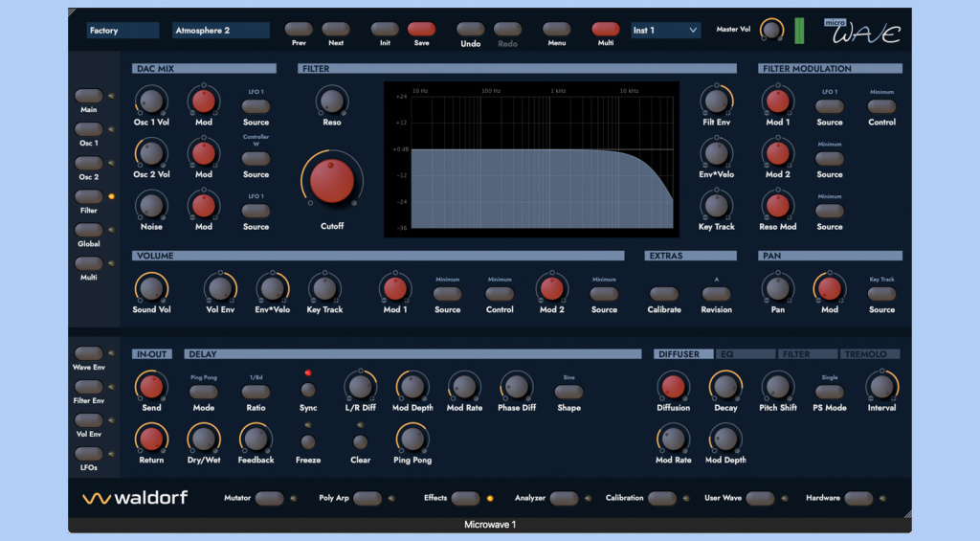This screenshot has height=541, width=980.
Task: Select the Filter page in sidebar
Action: point(89,196)
